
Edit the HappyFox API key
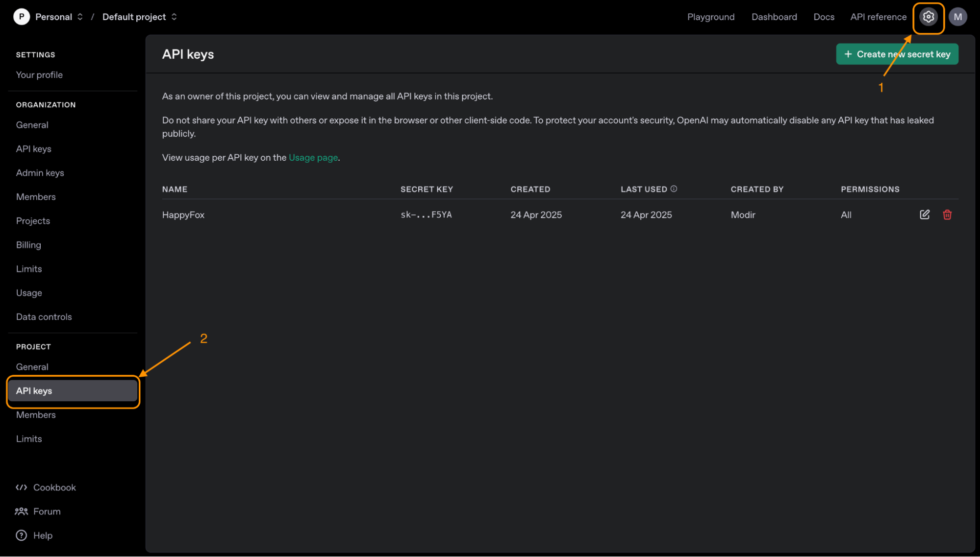pos(925,215)
